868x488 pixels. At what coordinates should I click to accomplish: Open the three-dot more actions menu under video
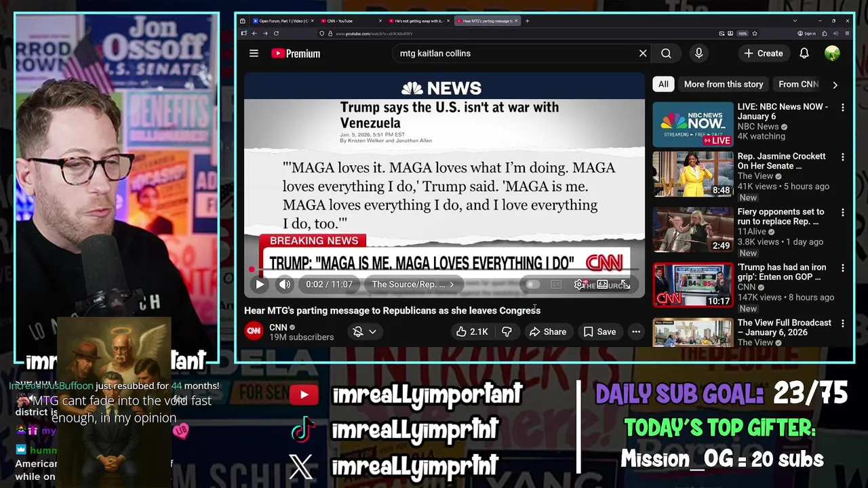pos(636,331)
